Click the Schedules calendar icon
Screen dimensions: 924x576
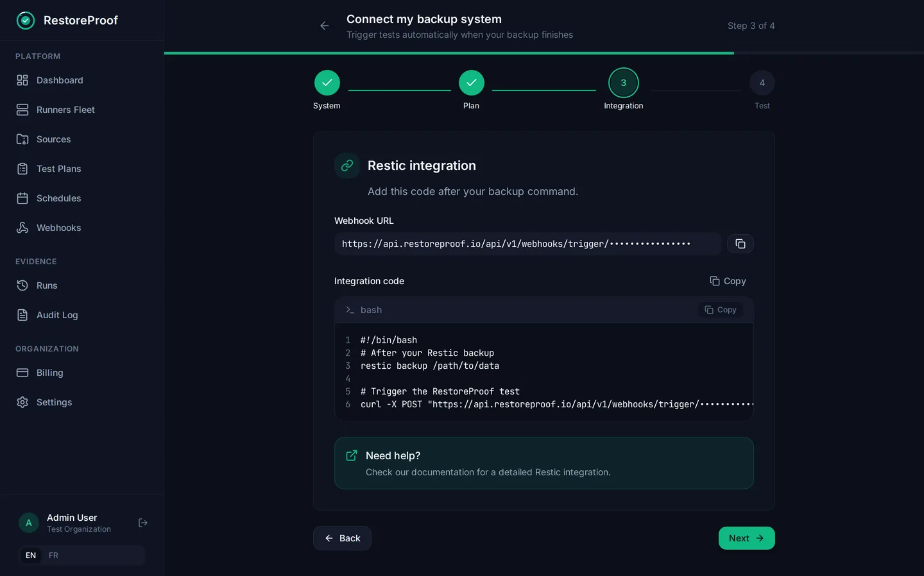pyautogui.click(x=22, y=198)
